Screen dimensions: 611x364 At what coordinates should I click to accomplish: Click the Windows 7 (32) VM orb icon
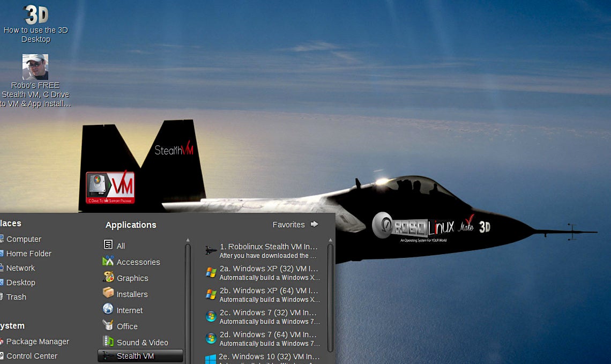(211, 316)
